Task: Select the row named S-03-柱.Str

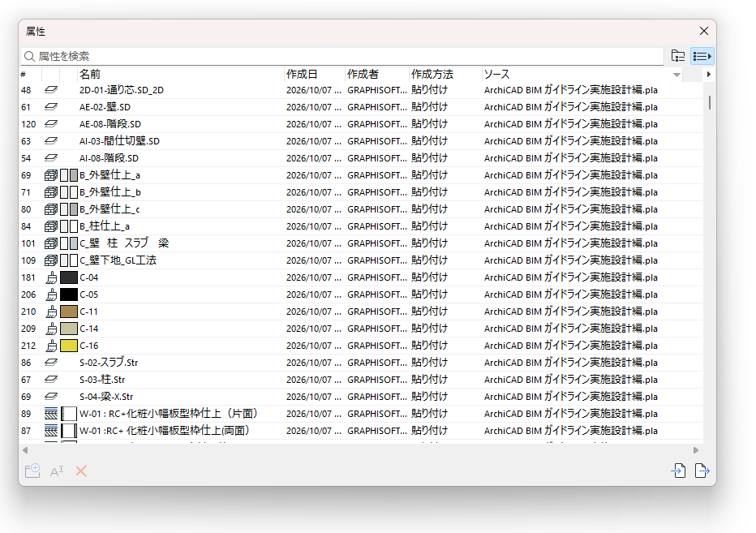Action: click(361, 380)
